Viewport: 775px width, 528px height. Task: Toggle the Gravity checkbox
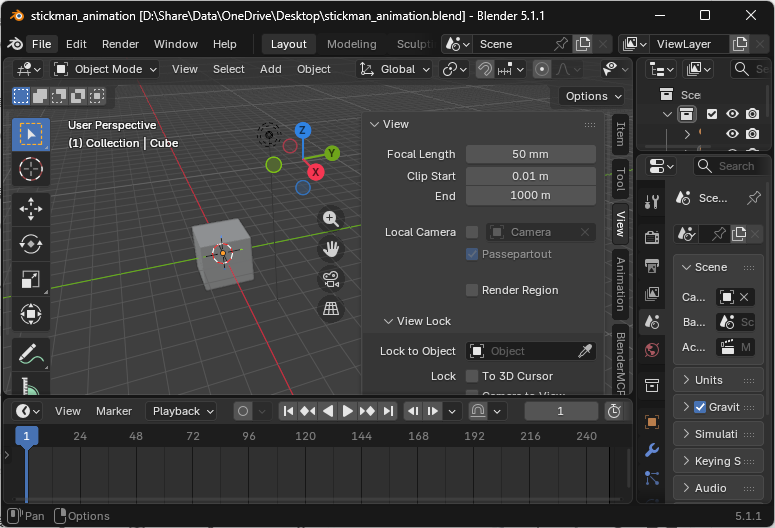tap(700, 407)
